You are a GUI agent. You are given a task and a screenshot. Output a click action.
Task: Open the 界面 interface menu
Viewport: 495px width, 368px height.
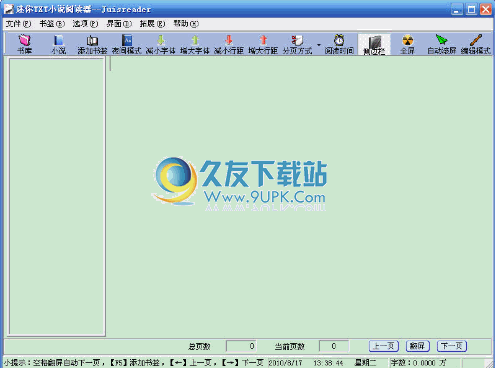(119, 24)
